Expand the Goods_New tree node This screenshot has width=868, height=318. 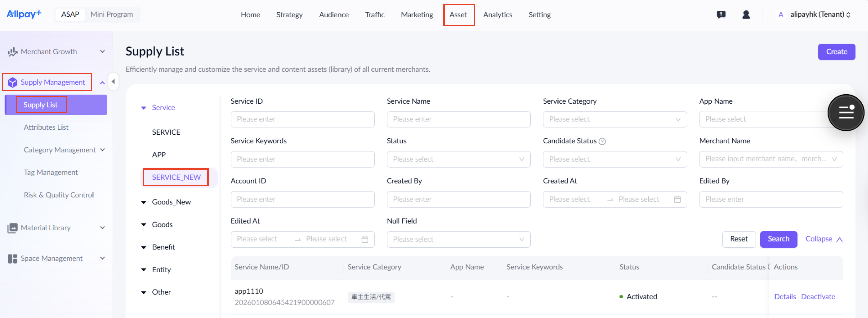tap(144, 202)
